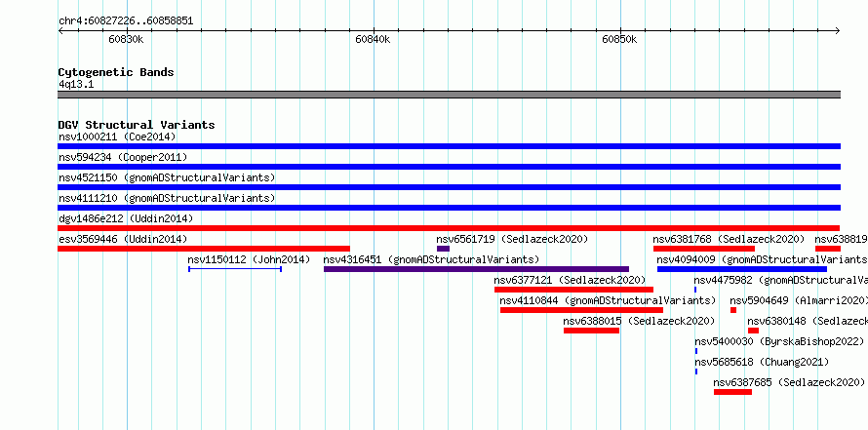The height and width of the screenshot is (430, 868).
Task: Click the 60850k ruler tick label
Action: pyautogui.click(x=619, y=39)
